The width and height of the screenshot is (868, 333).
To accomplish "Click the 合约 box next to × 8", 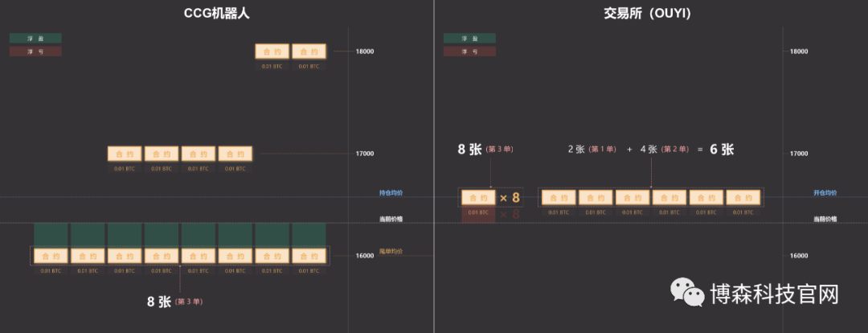I will pos(479,198).
